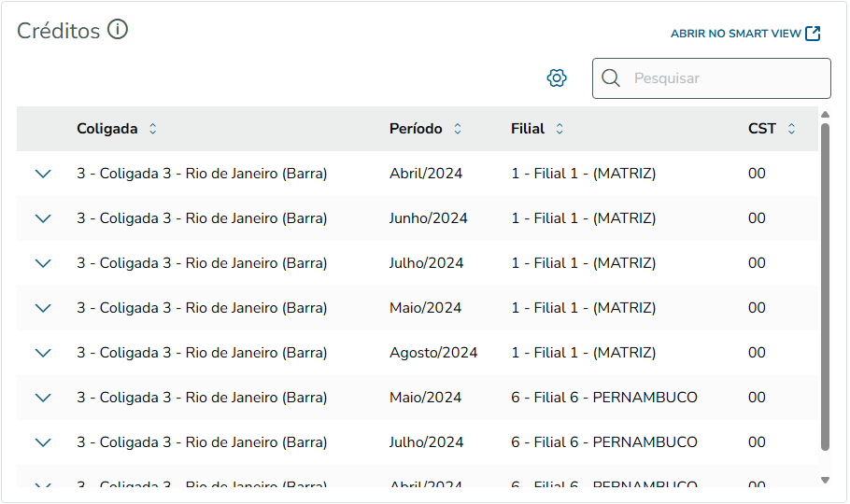Click the scrollbar up arrow
The image size is (850, 504).
coord(825,115)
